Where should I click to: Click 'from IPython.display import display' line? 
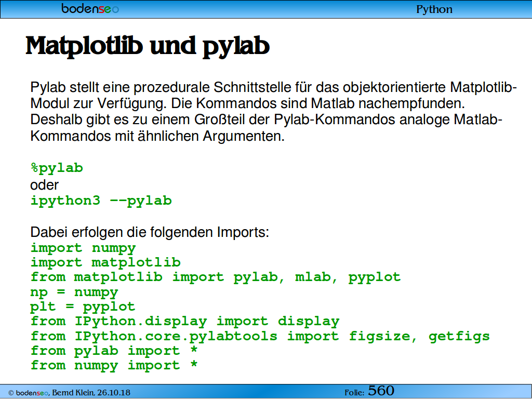coord(185,321)
